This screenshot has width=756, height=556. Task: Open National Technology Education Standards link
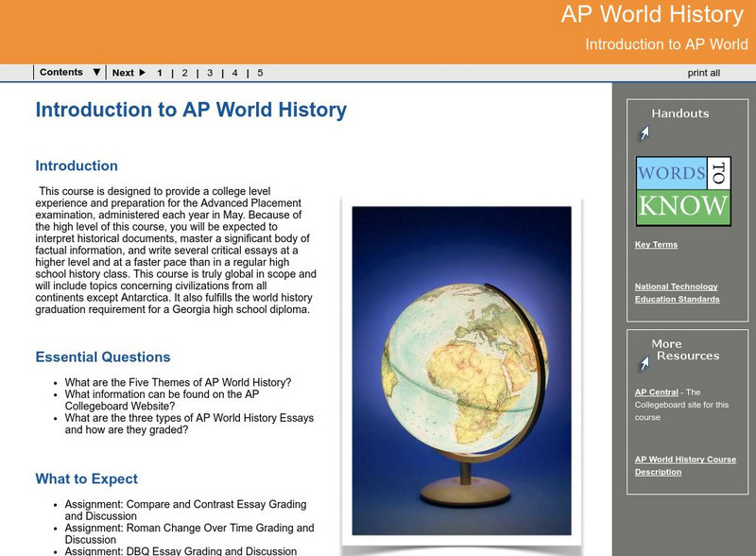(677, 293)
